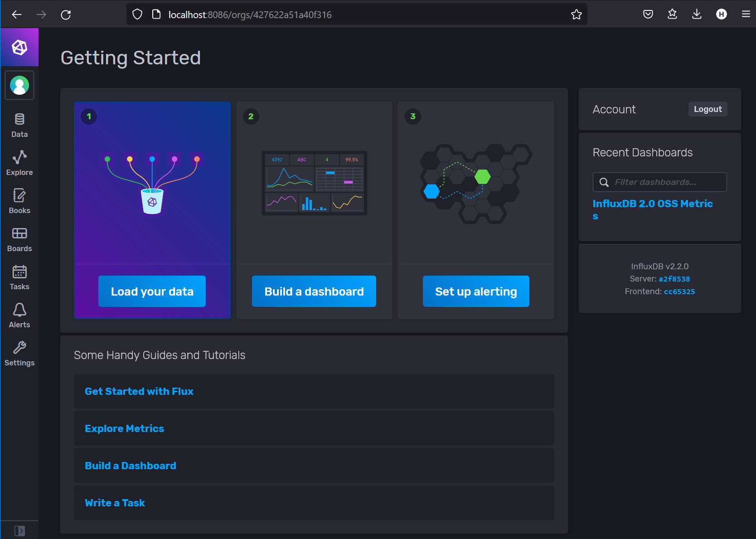
Task: Click the Load your data button
Action: (152, 291)
